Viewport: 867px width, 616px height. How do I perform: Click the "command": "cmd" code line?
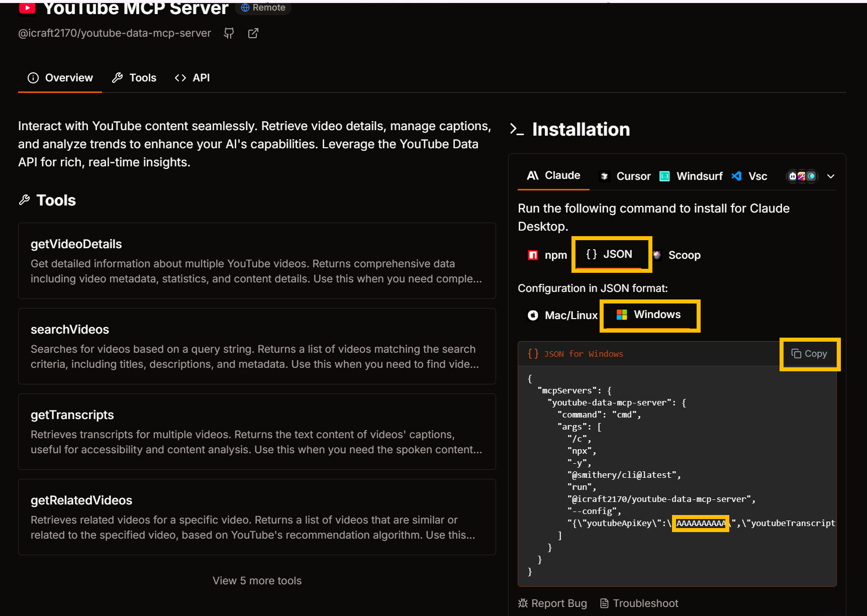pos(600,415)
